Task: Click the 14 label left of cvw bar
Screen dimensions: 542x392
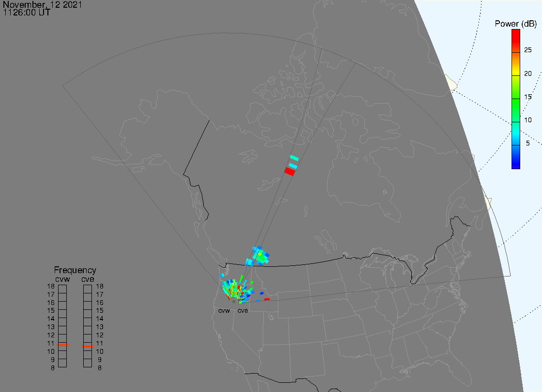Action: click(x=51, y=319)
